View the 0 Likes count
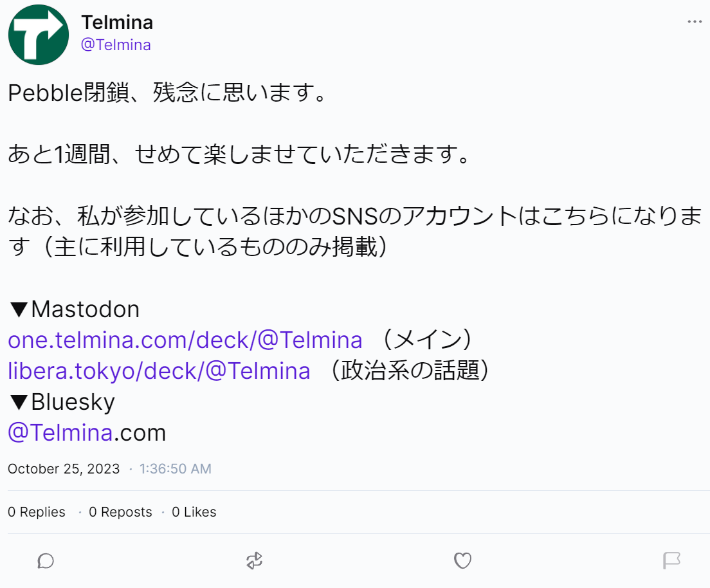This screenshot has width=710, height=588. pos(194,512)
